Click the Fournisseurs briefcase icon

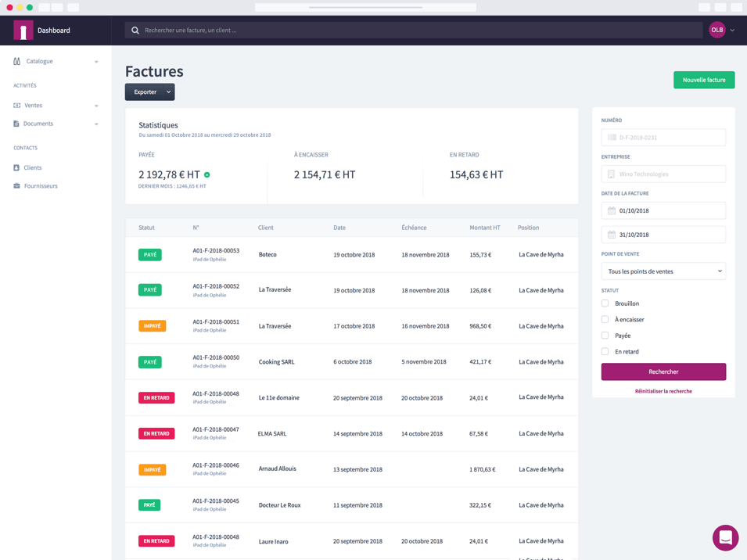[16, 186]
